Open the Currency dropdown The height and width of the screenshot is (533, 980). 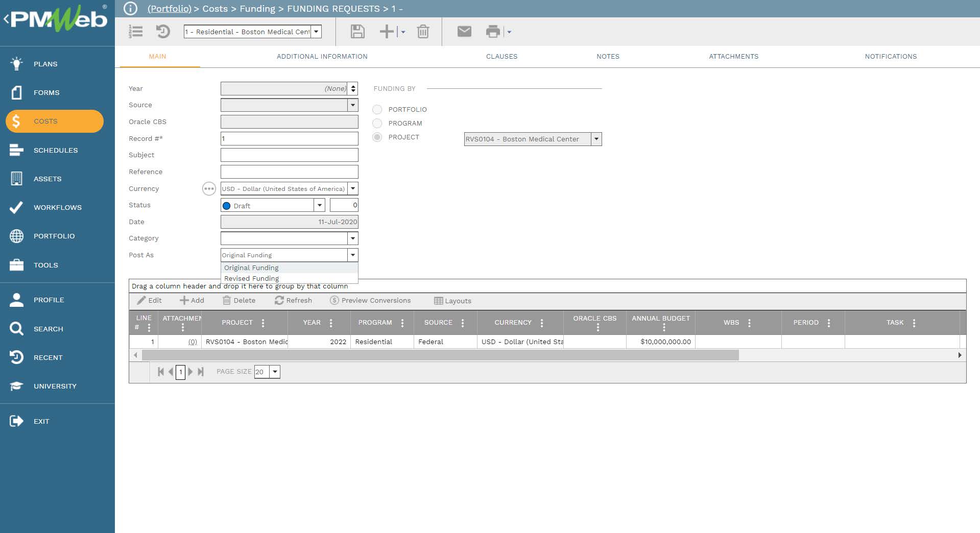coord(353,188)
